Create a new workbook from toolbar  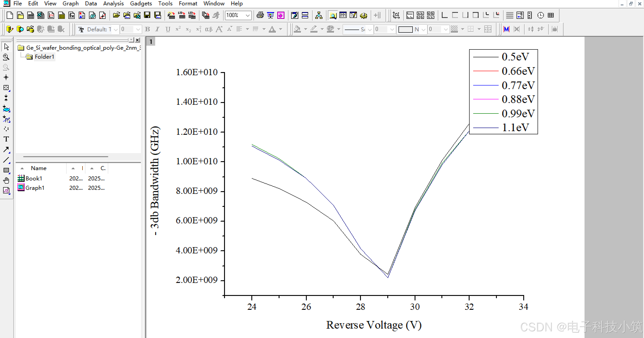(30, 15)
